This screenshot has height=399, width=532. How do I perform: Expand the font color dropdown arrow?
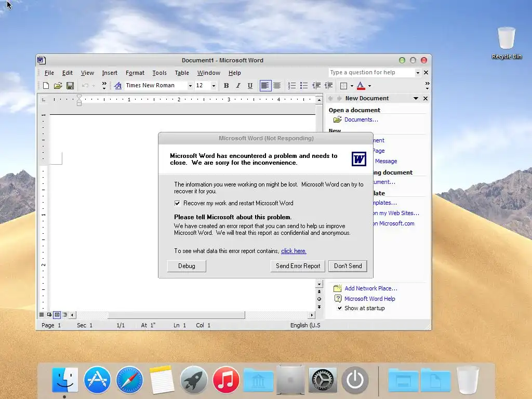pyautogui.click(x=369, y=86)
